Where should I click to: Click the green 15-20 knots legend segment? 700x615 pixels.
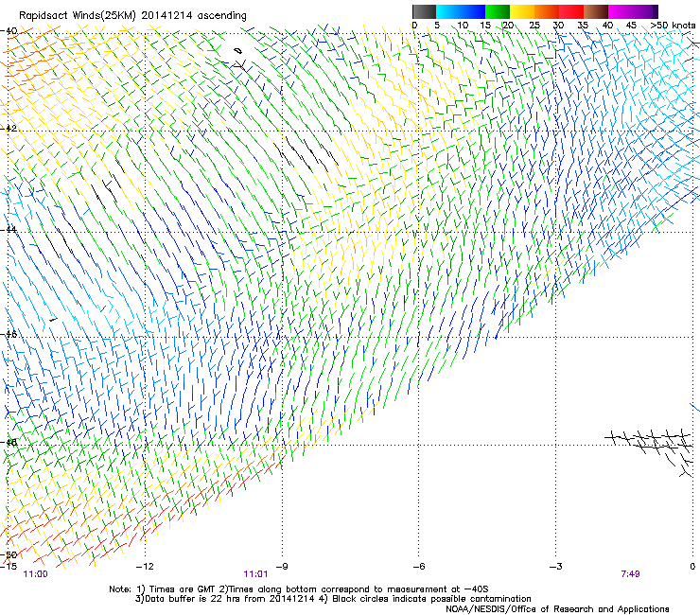coord(498,11)
